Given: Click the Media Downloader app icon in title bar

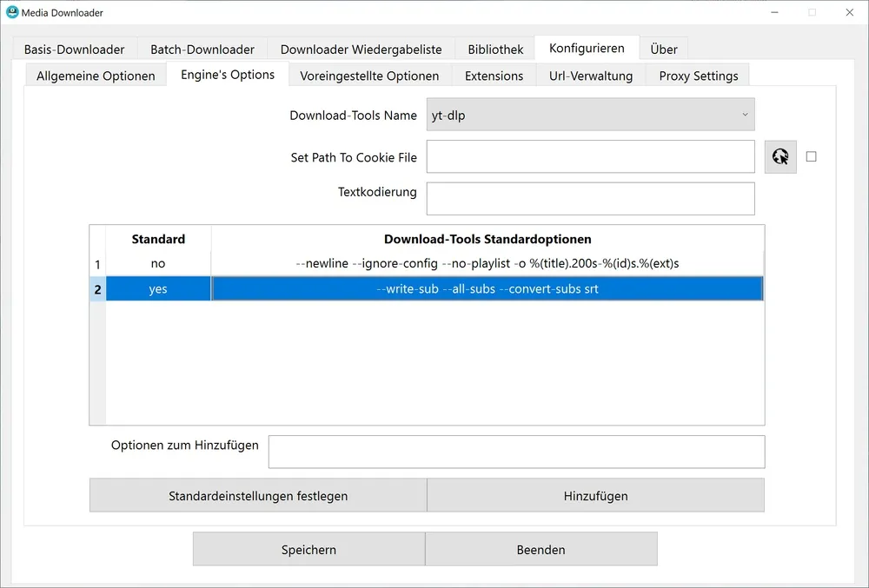Looking at the screenshot, I should [x=12, y=12].
